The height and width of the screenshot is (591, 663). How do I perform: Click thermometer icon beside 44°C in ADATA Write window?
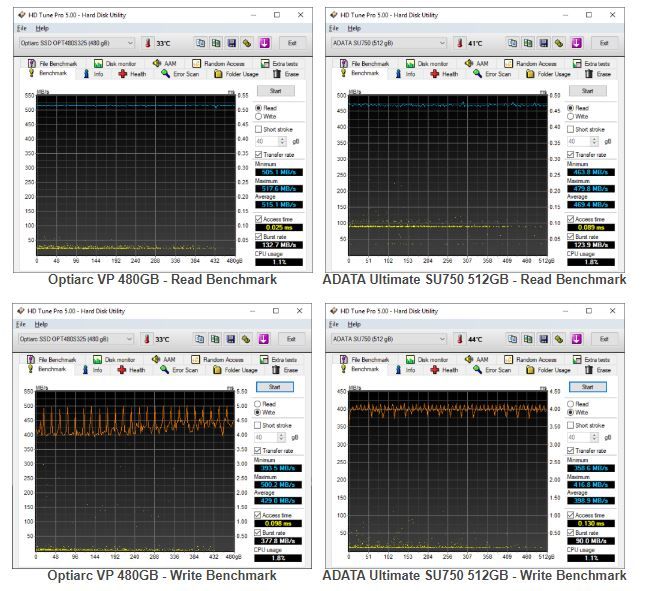click(460, 339)
